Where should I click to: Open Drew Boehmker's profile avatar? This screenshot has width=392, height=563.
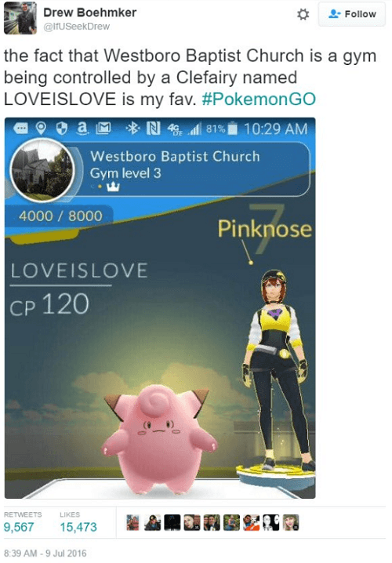(20, 18)
